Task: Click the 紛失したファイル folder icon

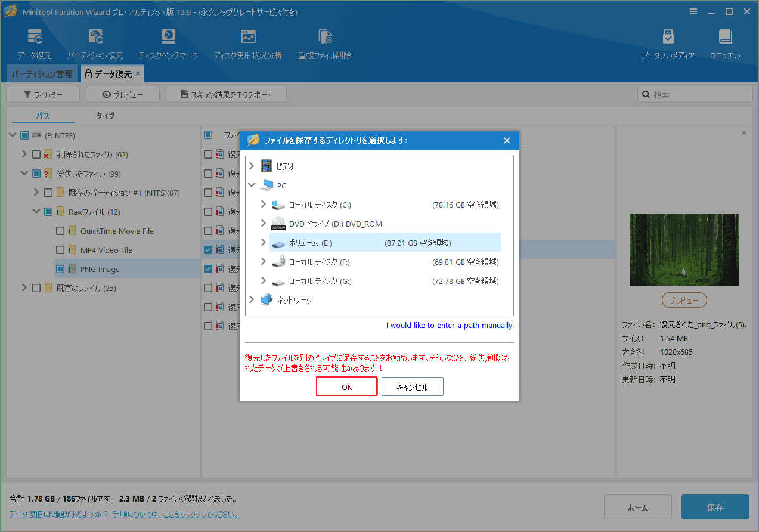Action: [x=48, y=174]
